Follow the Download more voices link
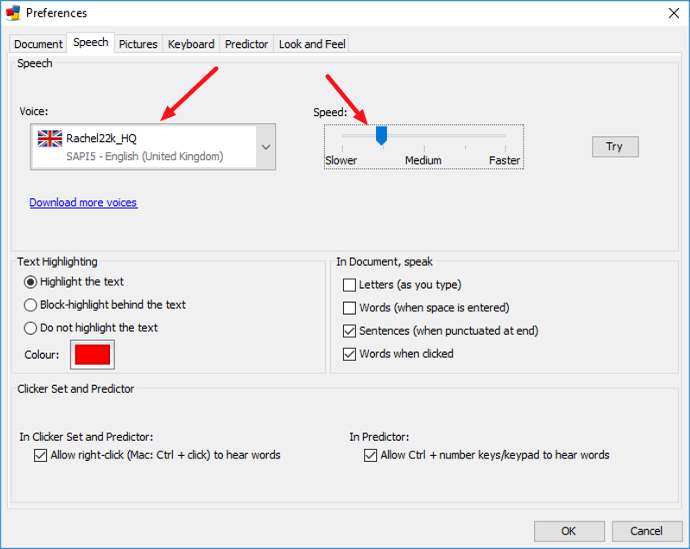 (x=83, y=202)
